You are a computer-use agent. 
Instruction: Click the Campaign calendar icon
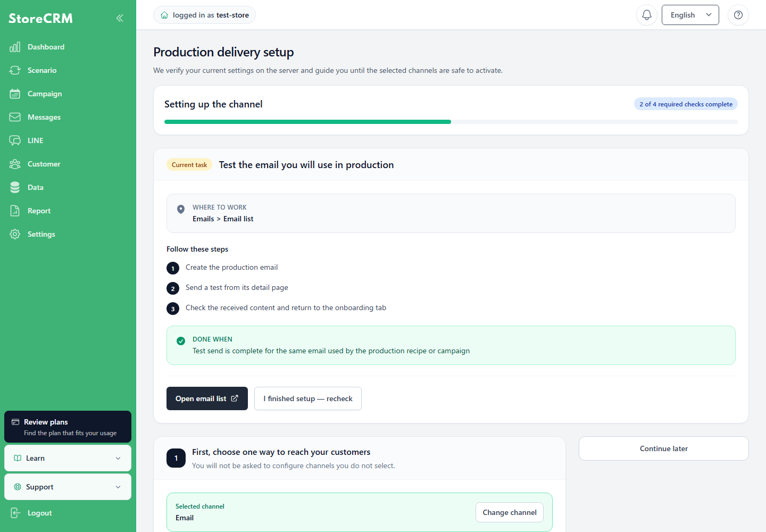tap(15, 94)
